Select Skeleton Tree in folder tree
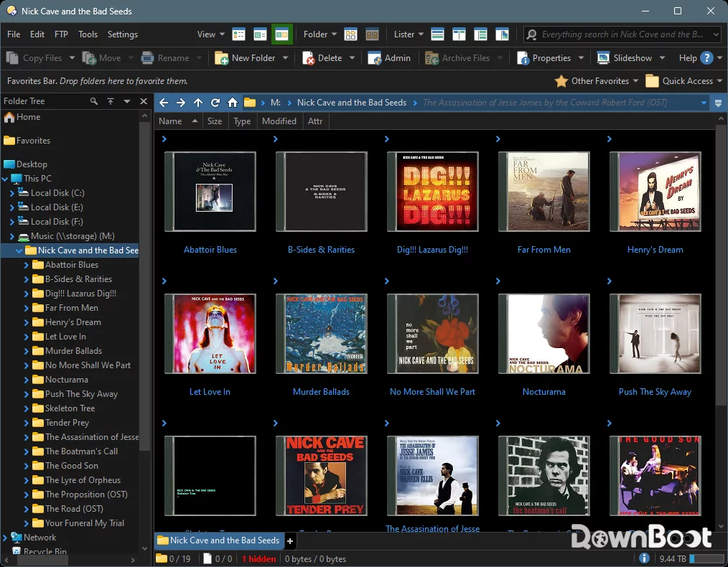Viewport: 728px width, 567px height. (70, 408)
